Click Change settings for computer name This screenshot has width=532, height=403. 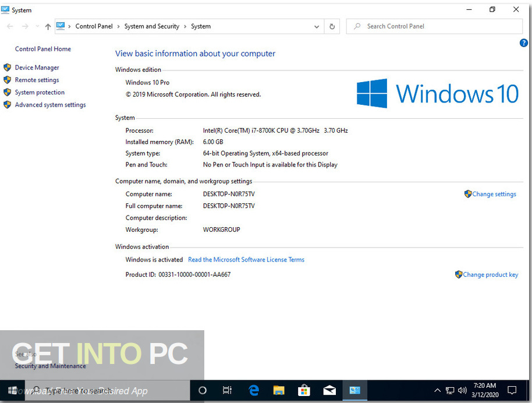(494, 194)
